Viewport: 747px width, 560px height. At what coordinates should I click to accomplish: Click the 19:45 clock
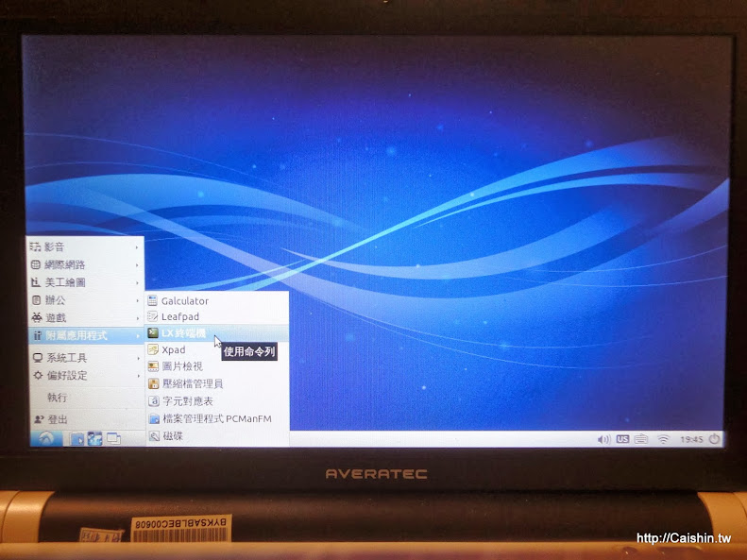(691, 439)
